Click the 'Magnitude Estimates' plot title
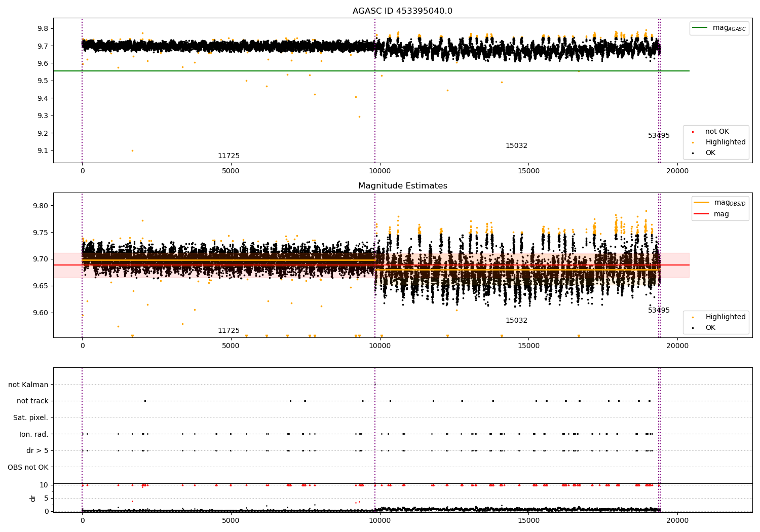The width and height of the screenshot is (760, 532). (x=402, y=186)
